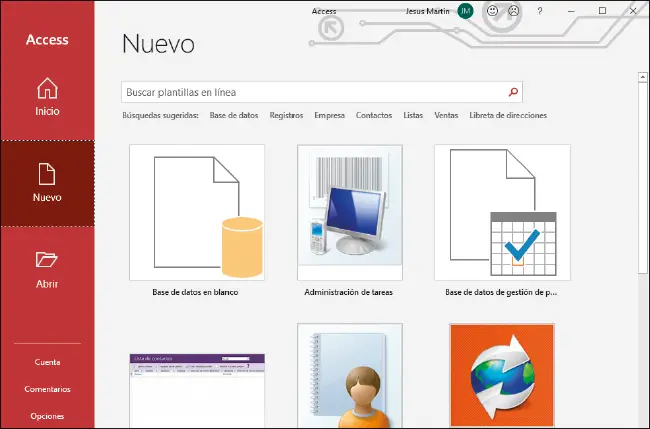Image resolution: width=650 pixels, height=429 pixels.
Task: Maximize the Access window
Action: 602,11
